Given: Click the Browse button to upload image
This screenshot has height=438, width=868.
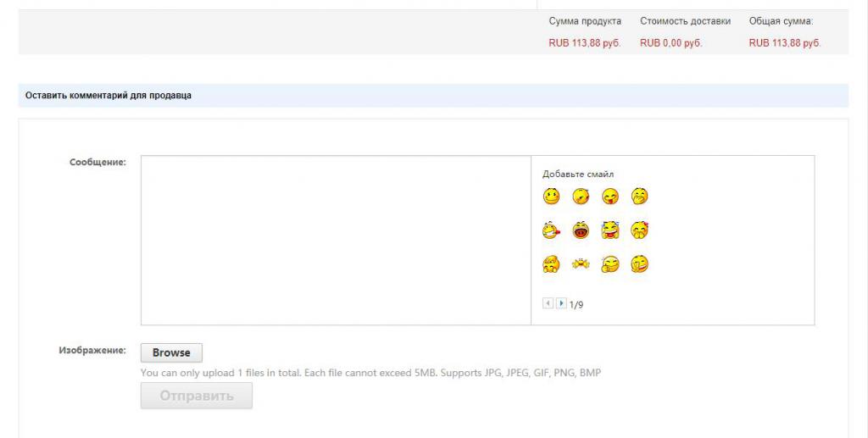Looking at the screenshot, I should tap(171, 352).
